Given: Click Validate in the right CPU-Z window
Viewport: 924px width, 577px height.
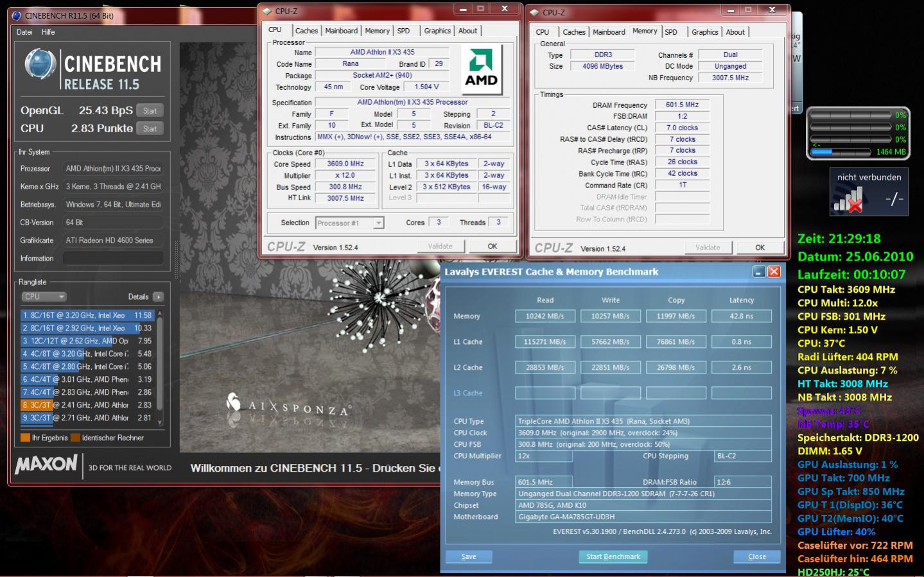Looking at the screenshot, I should tap(708, 247).
